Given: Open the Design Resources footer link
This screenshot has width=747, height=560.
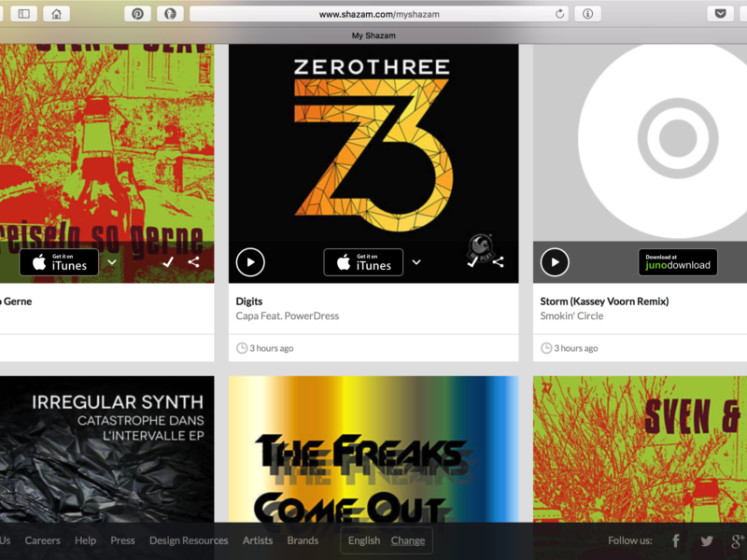Looking at the screenshot, I should (x=189, y=540).
